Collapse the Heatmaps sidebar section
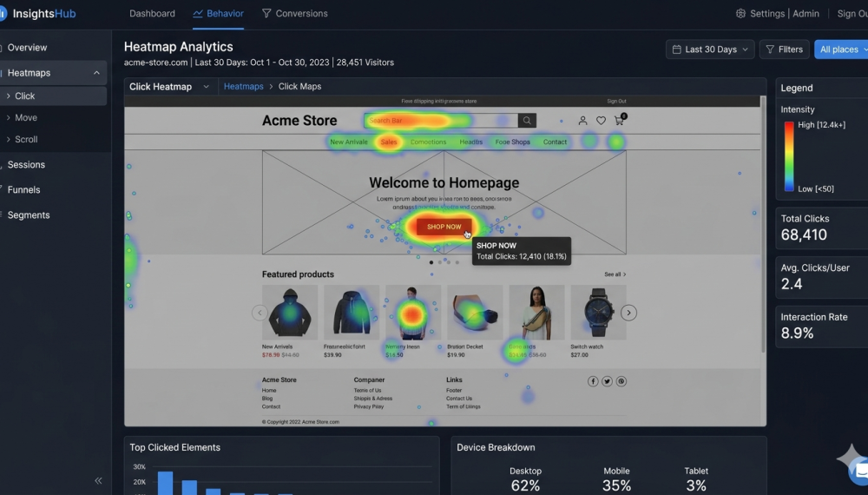 coord(96,73)
